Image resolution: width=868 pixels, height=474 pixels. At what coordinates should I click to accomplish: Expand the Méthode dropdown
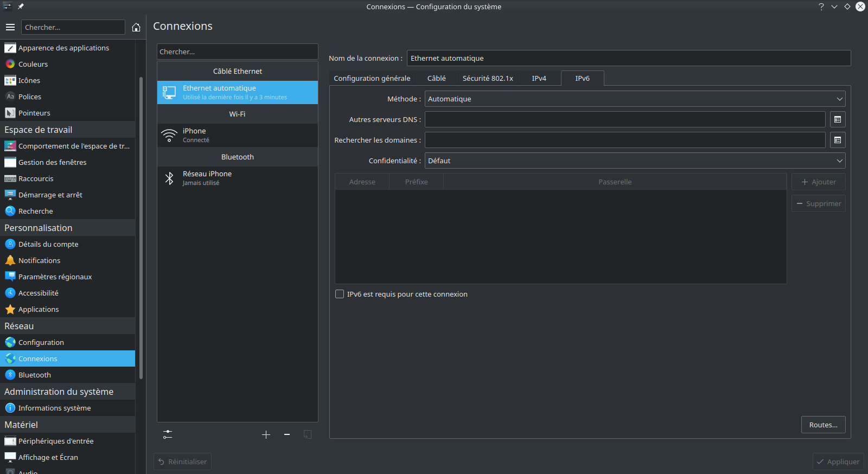pos(635,99)
